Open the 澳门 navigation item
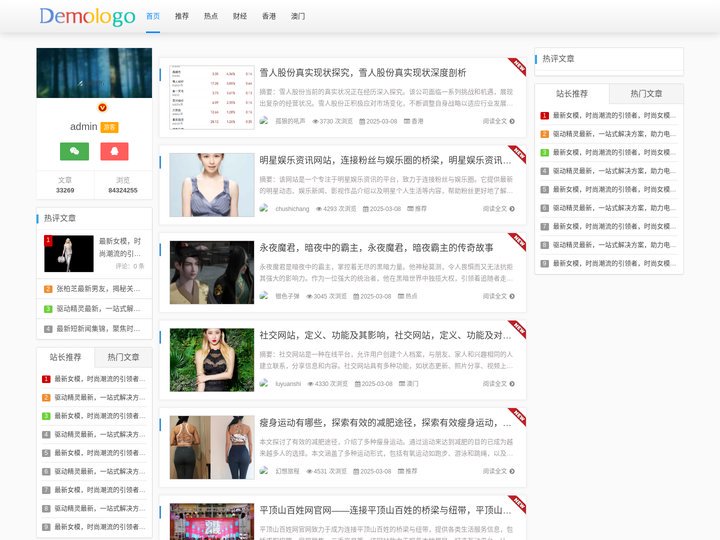The height and width of the screenshot is (540, 720). click(298, 16)
